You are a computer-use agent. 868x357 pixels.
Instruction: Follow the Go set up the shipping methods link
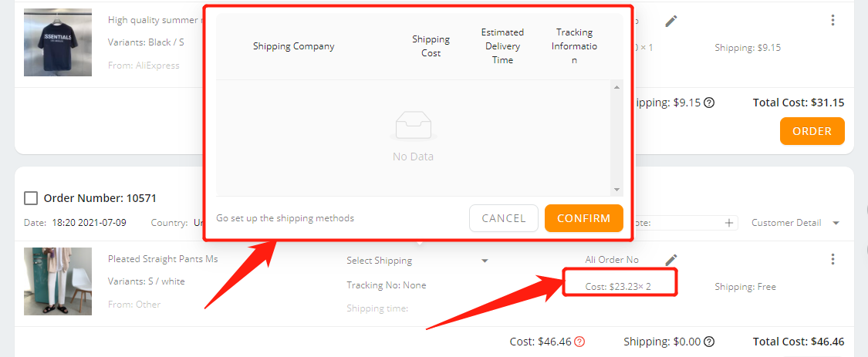(285, 218)
